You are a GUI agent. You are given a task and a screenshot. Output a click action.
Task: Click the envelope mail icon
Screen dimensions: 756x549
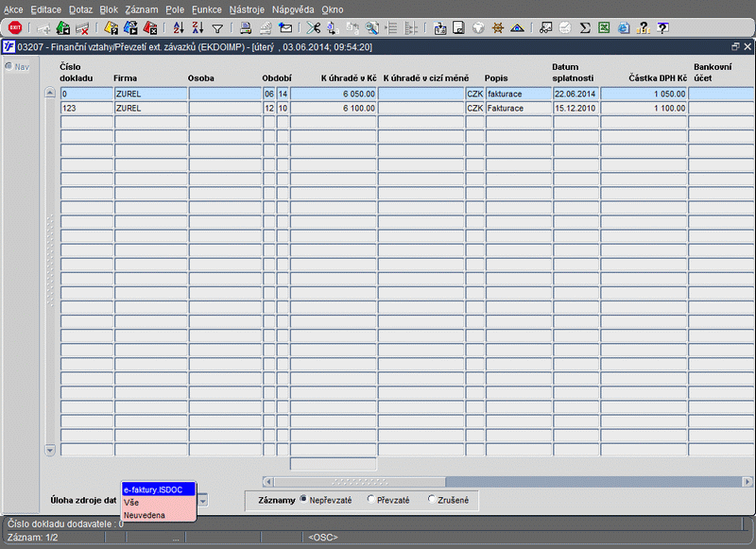point(285,28)
